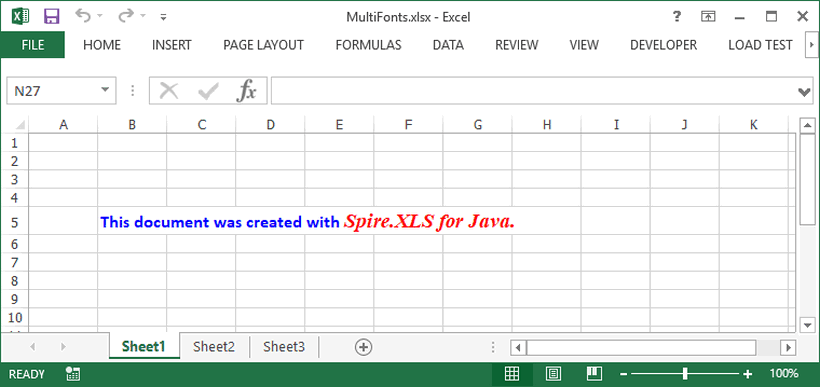820x387 pixels.
Task: Open the LOAD TEST tab
Action: 760,45
